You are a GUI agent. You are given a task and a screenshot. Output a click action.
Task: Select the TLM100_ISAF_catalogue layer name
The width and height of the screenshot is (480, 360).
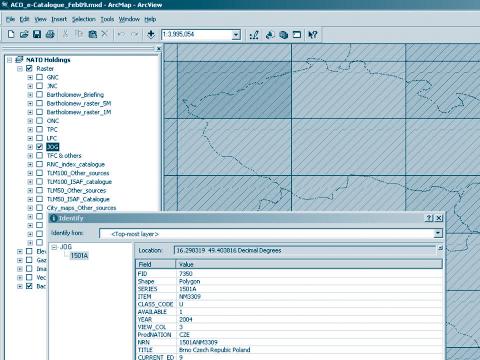click(x=79, y=182)
